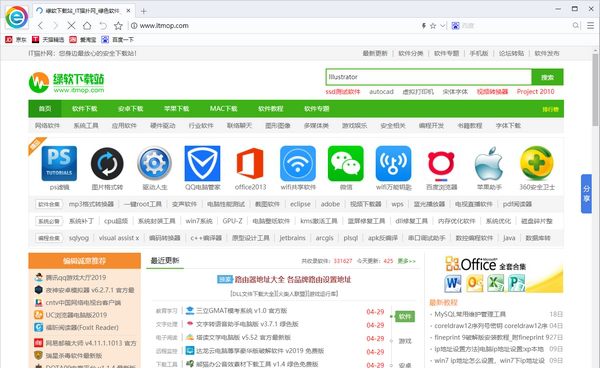Screen dimensions: 600x382
Task: Open the ps滤镜 PS Tutorials icon
Action: [59, 163]
